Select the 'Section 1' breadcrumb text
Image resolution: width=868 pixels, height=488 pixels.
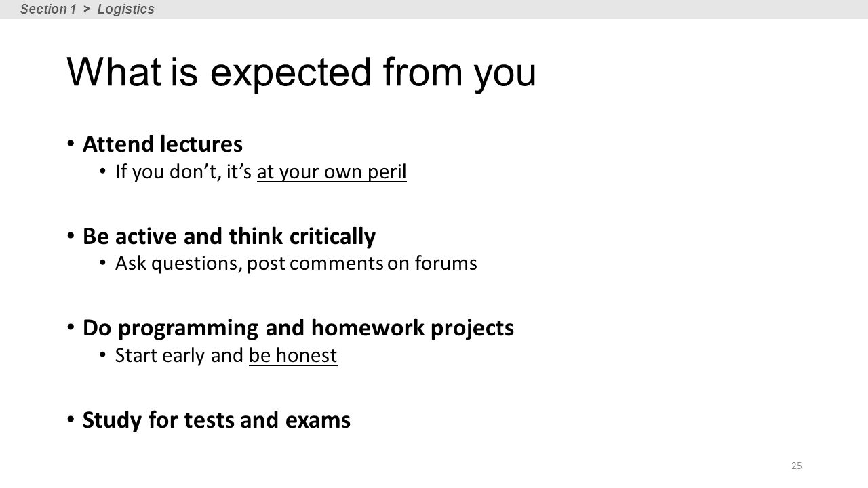coord(47,9)
